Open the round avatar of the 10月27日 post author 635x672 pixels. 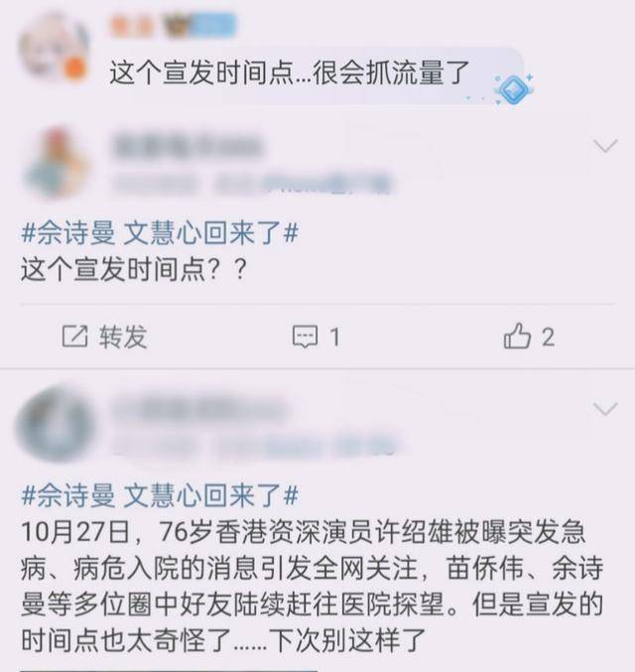(56, 424)
